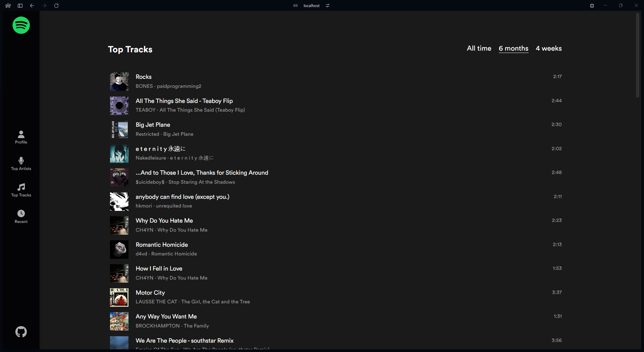This screenshot has height=352, width=644.
Task: Open the track Big Jet Plane
Action: [x=153, y=125]
